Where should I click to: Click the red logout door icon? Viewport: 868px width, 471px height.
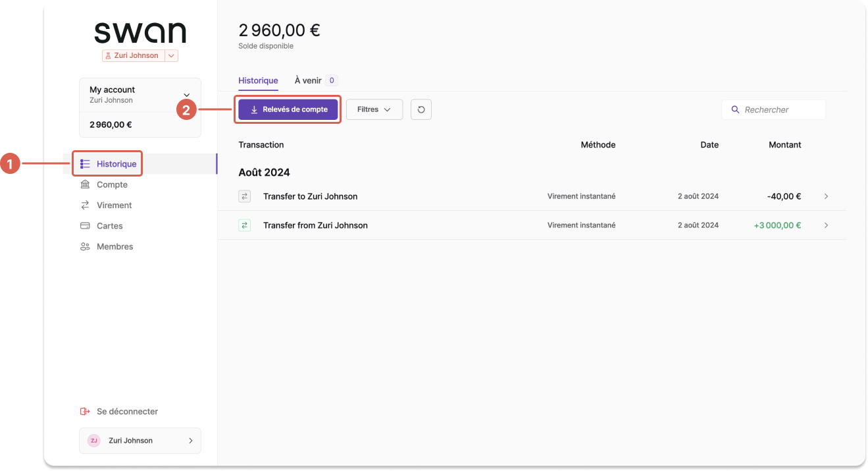click(x=85, y=412)
